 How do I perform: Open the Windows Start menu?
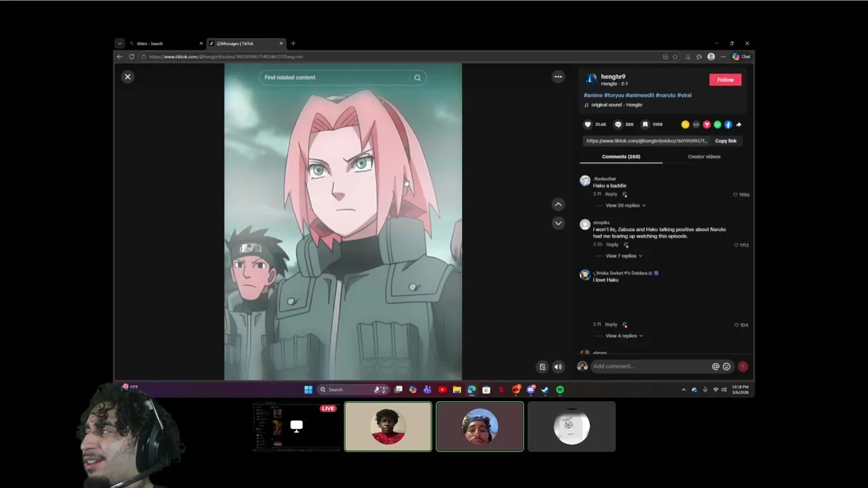pos(309,390)
